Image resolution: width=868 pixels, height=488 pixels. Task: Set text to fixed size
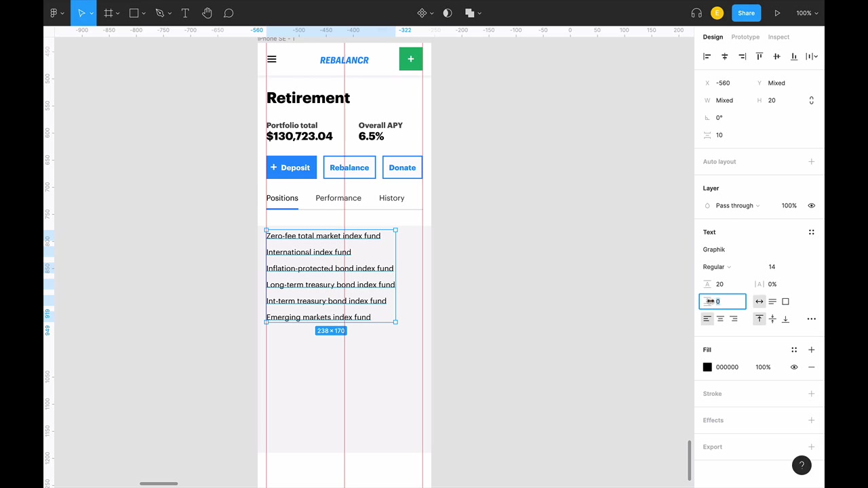(785, 302)
